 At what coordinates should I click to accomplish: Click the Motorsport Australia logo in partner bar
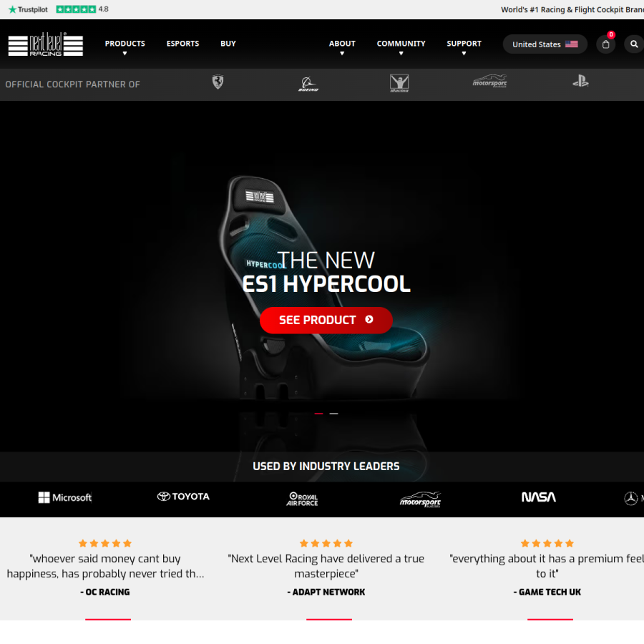click(x=489, y=81)
